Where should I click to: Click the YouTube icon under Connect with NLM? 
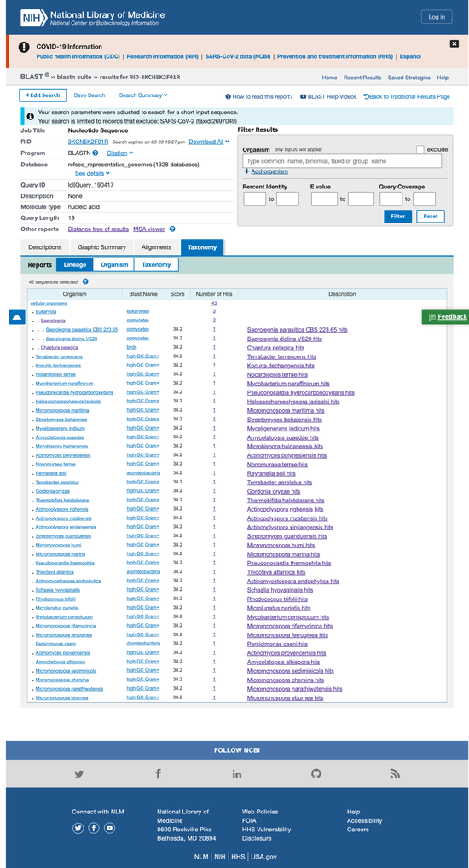coord(110,828)
